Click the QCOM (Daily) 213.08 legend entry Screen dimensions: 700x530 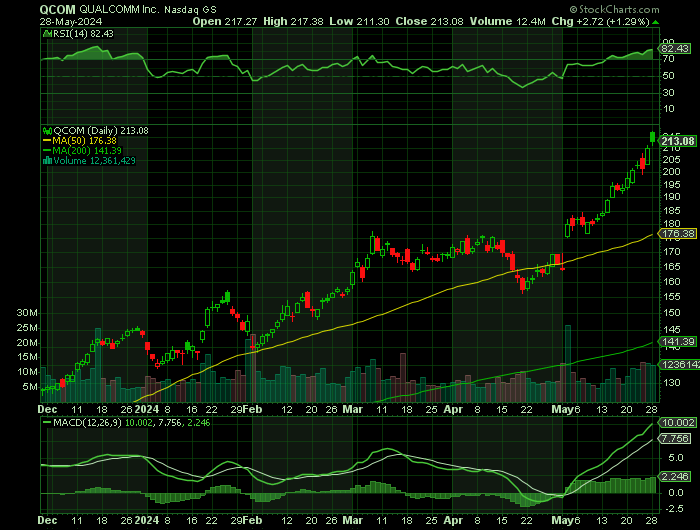pyautogui.click(x=101, y=131)
